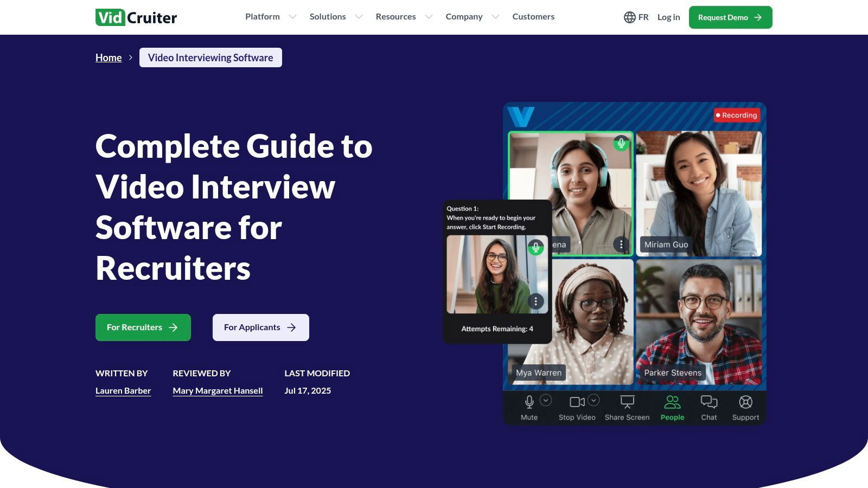The image size is (868, 488).
Task: Open the Chat icon
Action: [709, 402]
